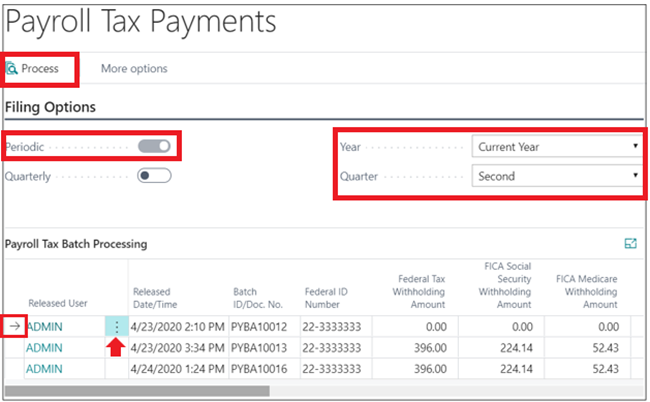The height and width of the screenshot is (402, 650).
Task: Toggle the Periodic switch
Action: click(154, 146)
